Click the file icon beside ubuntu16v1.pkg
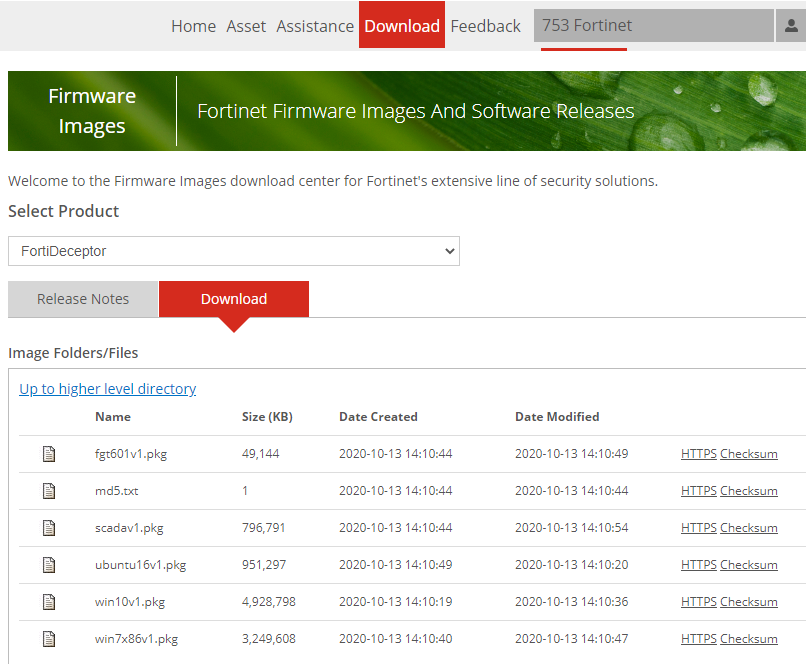This screenshot has width=806, height=664. coord(49,565)
